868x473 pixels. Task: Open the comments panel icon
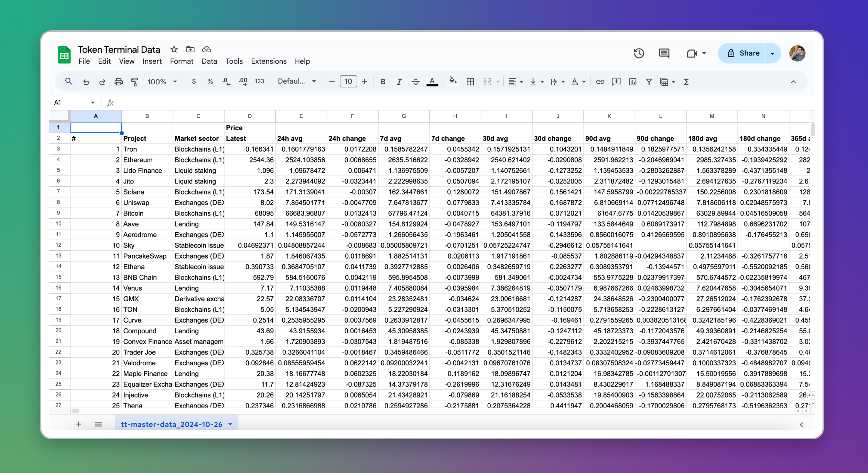(664, 53)
